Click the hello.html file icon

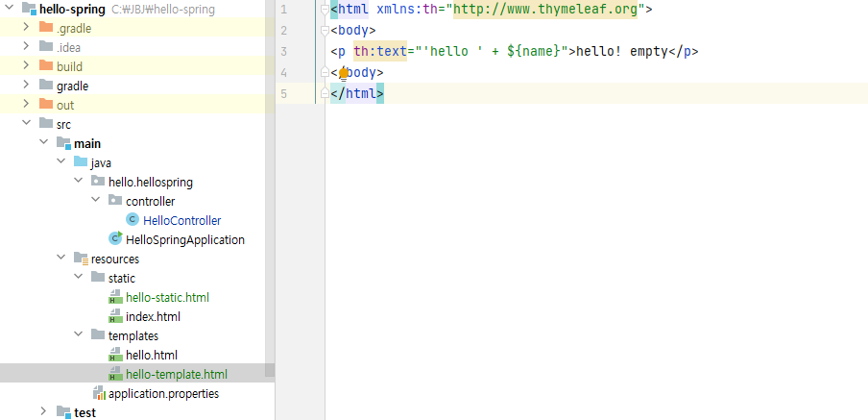[x=115, y=355]
